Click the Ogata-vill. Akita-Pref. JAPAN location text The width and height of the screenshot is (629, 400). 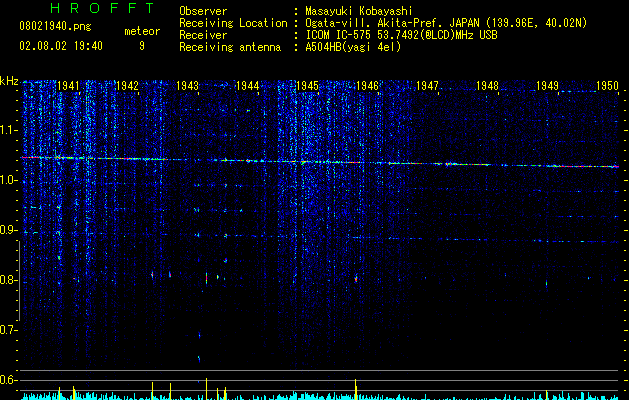tap(446, 23)
